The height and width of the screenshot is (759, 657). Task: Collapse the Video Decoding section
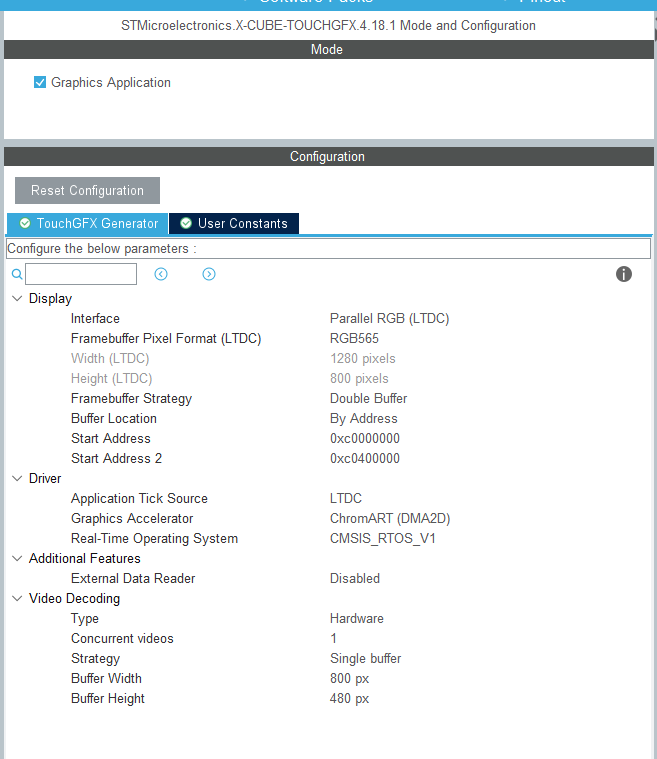(x=17, y=599)
